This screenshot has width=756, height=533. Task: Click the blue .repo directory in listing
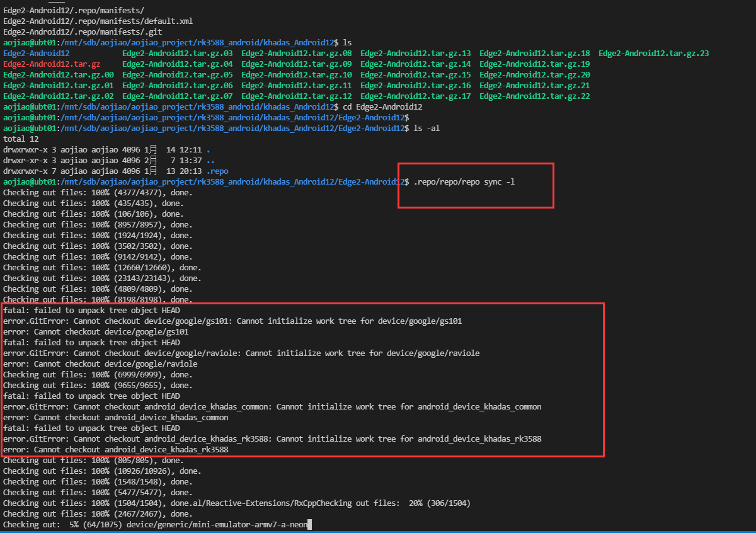(217, 171)
